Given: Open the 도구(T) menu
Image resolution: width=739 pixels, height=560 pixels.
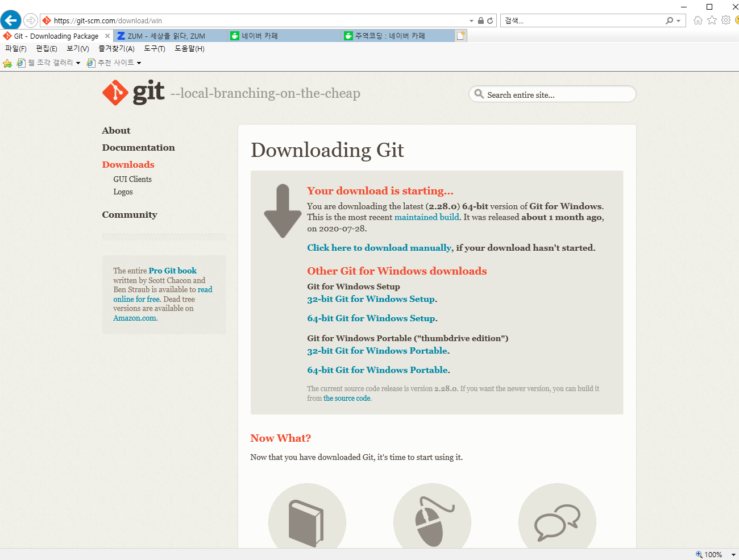Looking at the screenshot, I should tap(155, 49).
